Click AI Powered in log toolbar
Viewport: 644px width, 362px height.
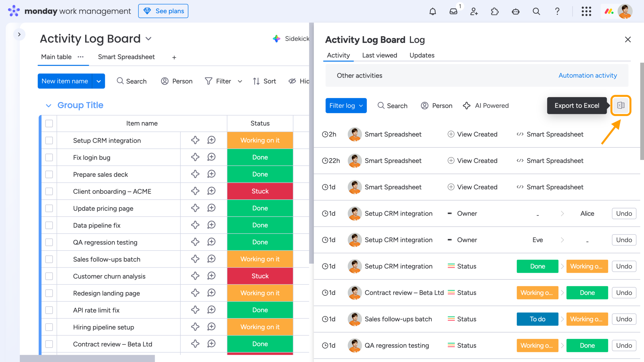pyautogui.click(x=486, y=106)
